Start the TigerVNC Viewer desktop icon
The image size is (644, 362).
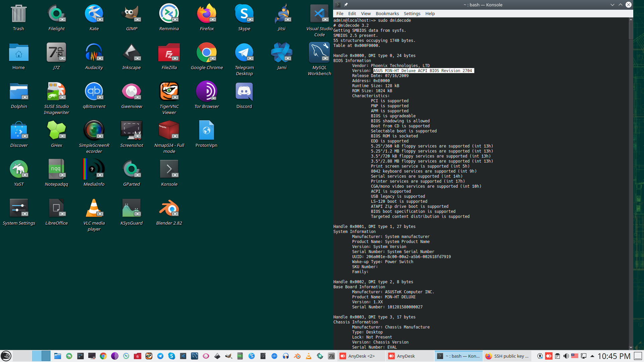pos(169,92)
